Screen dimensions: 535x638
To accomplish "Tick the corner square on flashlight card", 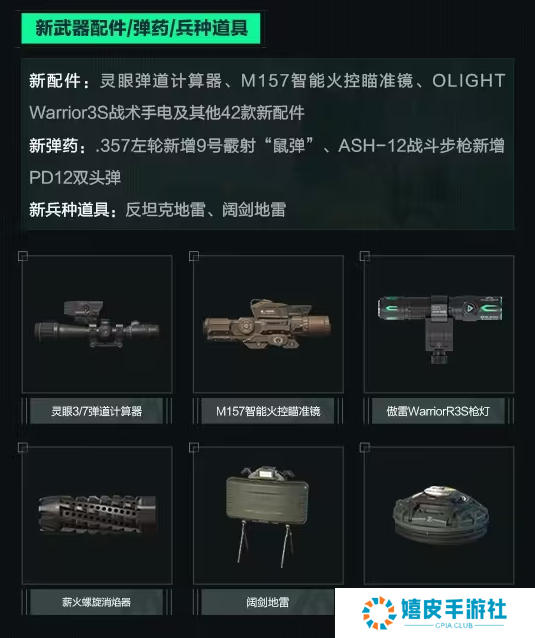I will pos(365,256).
